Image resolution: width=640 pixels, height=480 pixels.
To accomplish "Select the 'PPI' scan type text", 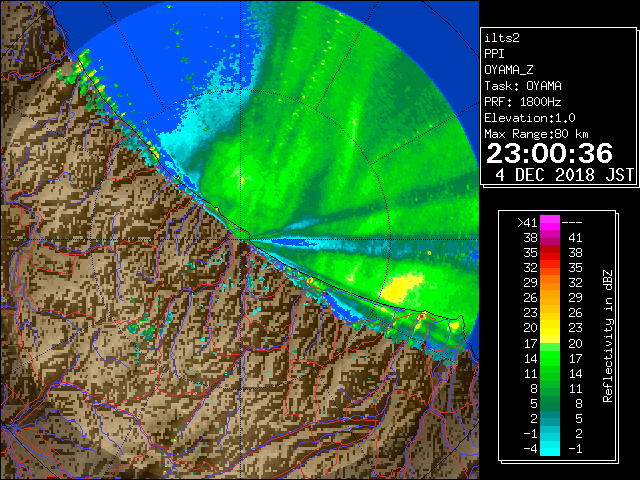I will click(x=494, y=54).
